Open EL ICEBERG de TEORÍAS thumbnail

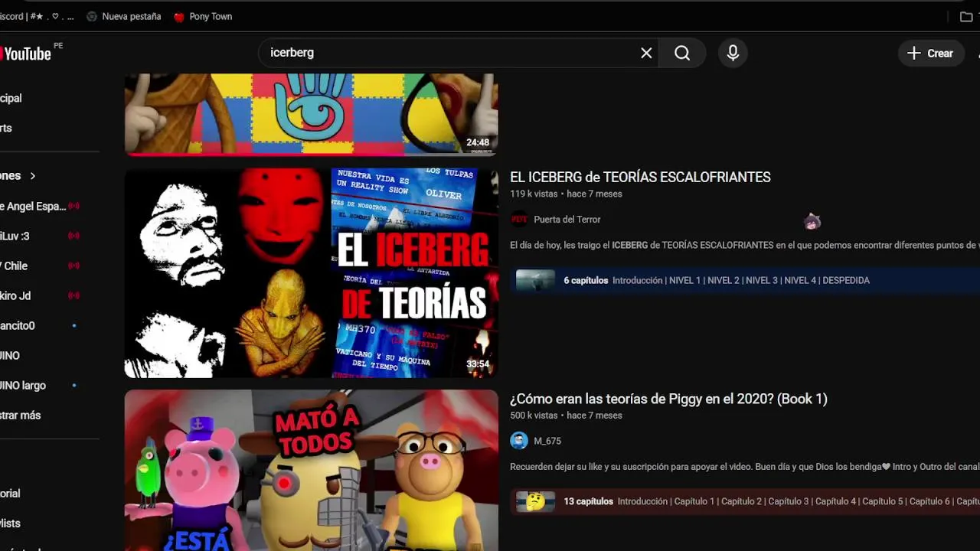(311, 273)
